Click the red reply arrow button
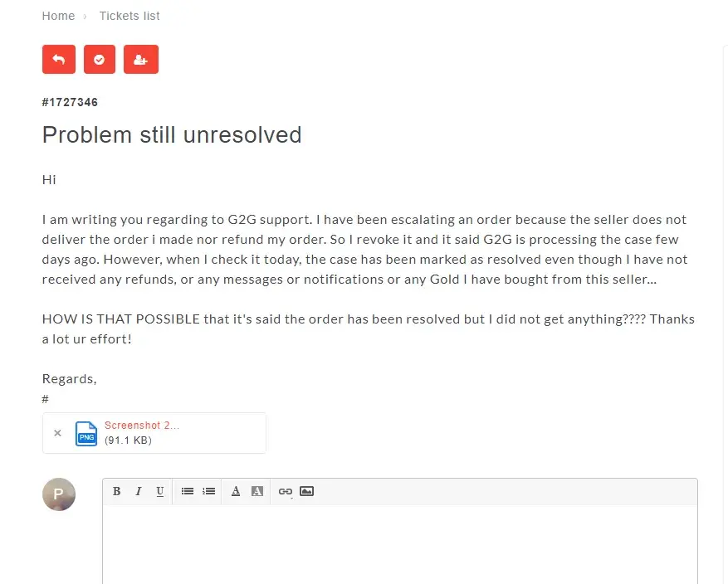Viewport: 728px width, 584px height. coord(58,60)
